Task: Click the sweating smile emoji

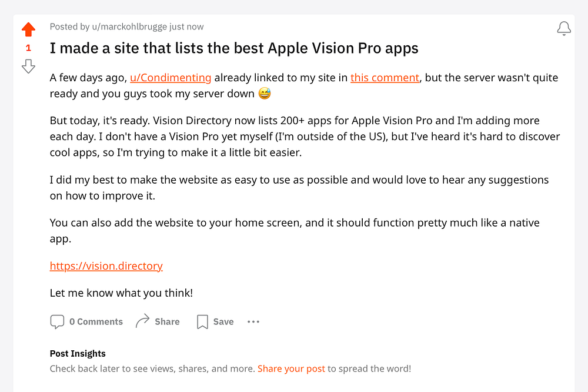Action: point(265,94)
